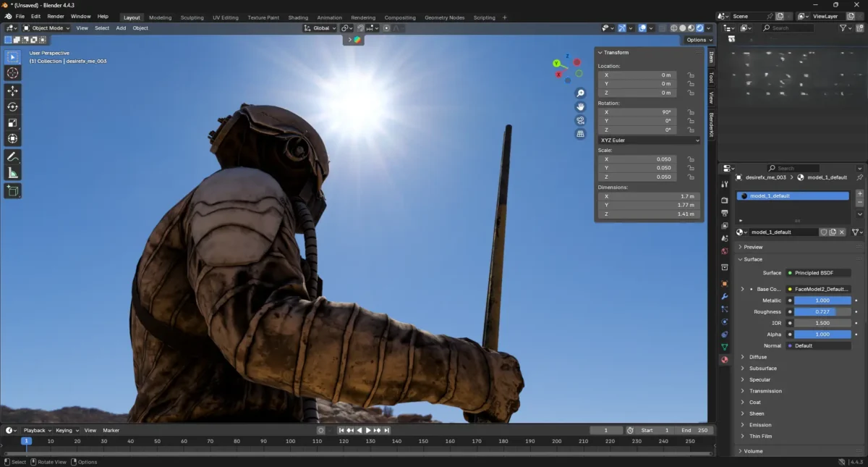Open the Object Data properties tab (green triangle)

724,347
